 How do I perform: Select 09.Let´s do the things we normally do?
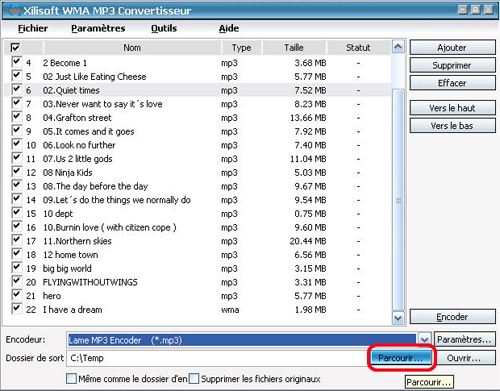point(197,200)
